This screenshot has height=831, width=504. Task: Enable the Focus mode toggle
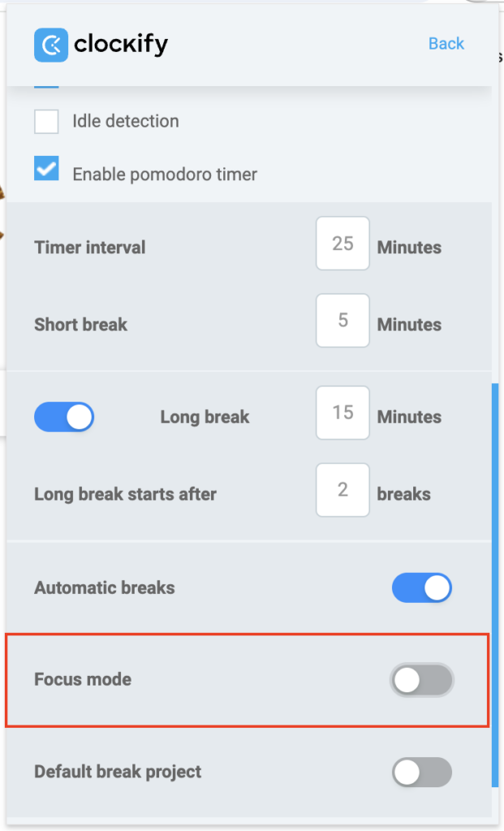[x=421, y=680]
